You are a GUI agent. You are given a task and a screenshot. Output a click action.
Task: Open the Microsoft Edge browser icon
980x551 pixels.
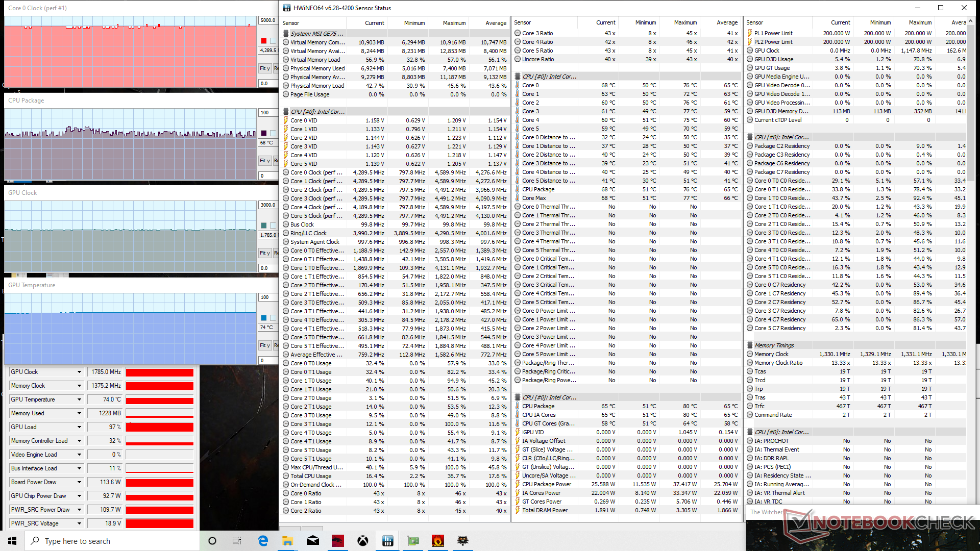click(x=263, y=541)
